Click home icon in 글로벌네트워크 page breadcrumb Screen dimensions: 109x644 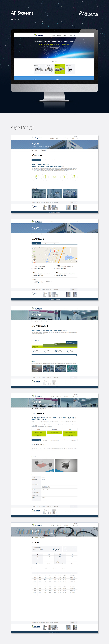[32, 234]
